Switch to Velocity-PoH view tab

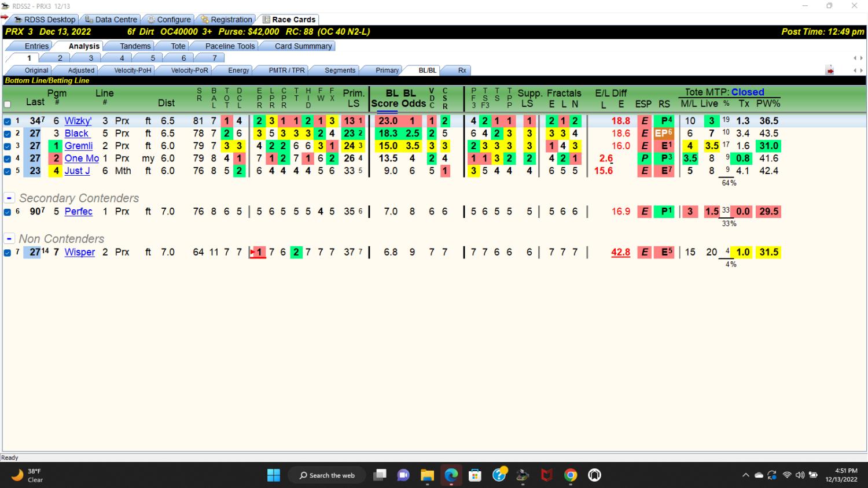(x=133, y=70)
